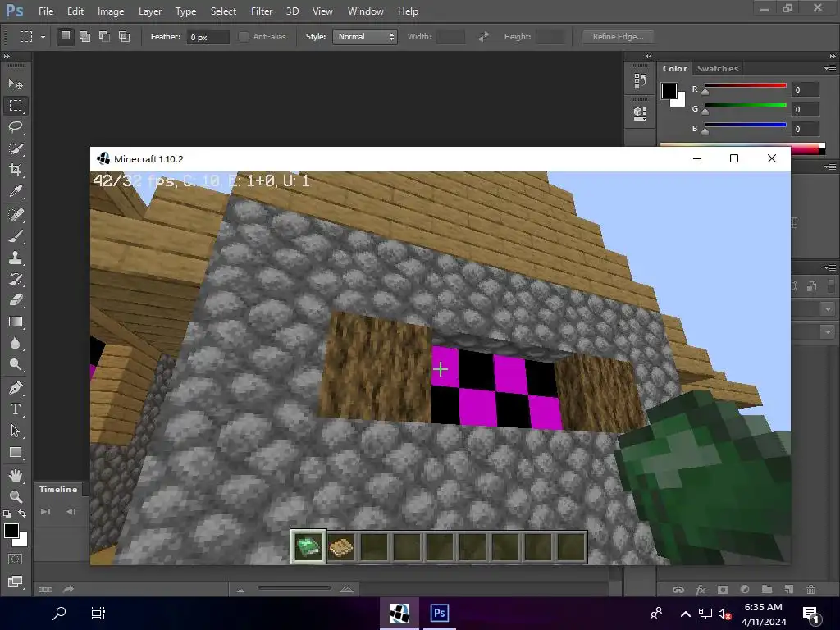Open the Window menu
This screenshot has width=840, height=630.
coord(365,11)
